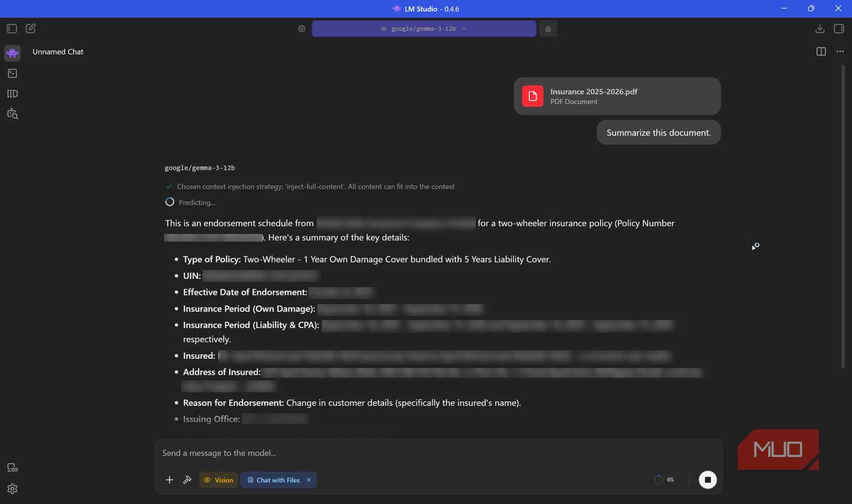The image size is (852, 504).
Task: Open model settings gear beside model selector
Action: (302, 29)
